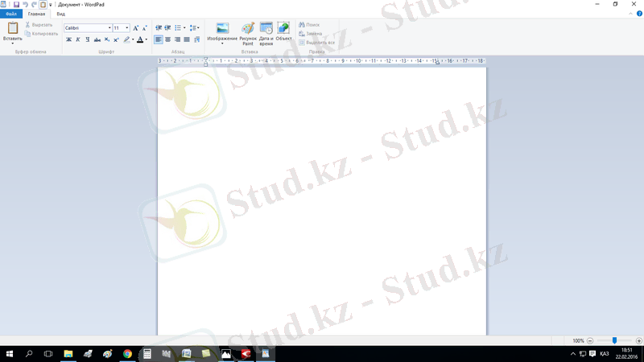Expand the bullet list style dropdown
Image resolution: width=644 pixels, height=362 pixels.
tap(184, 28)
